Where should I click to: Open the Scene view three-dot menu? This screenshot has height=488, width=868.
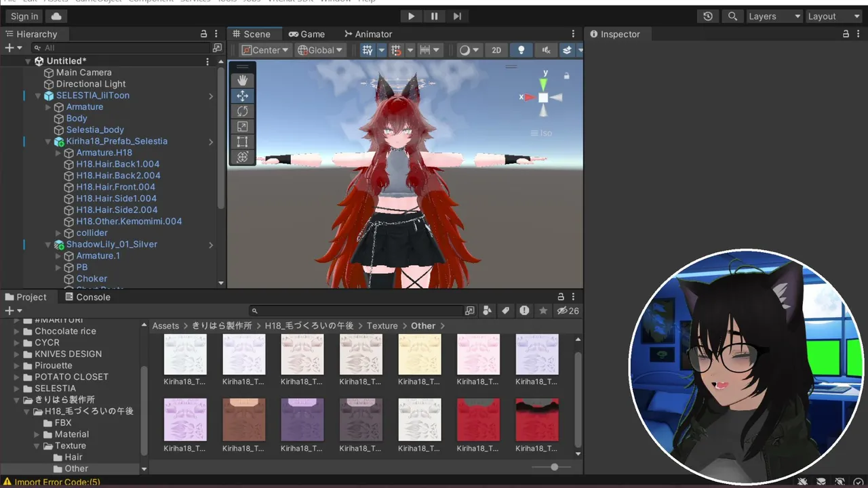click(573, 34)
